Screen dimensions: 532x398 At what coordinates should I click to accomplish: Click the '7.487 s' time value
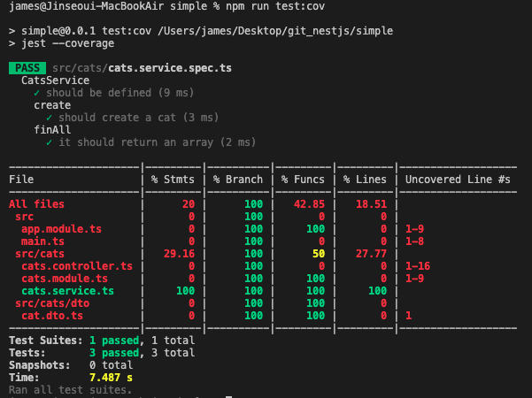(x=111, y=378)
